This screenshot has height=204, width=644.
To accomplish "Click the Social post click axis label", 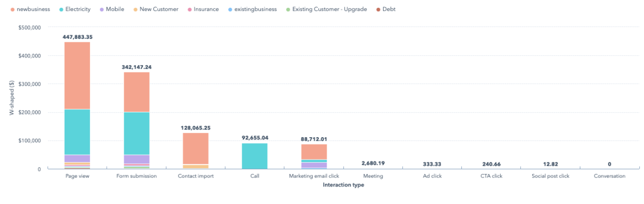I will pos(550,176).
